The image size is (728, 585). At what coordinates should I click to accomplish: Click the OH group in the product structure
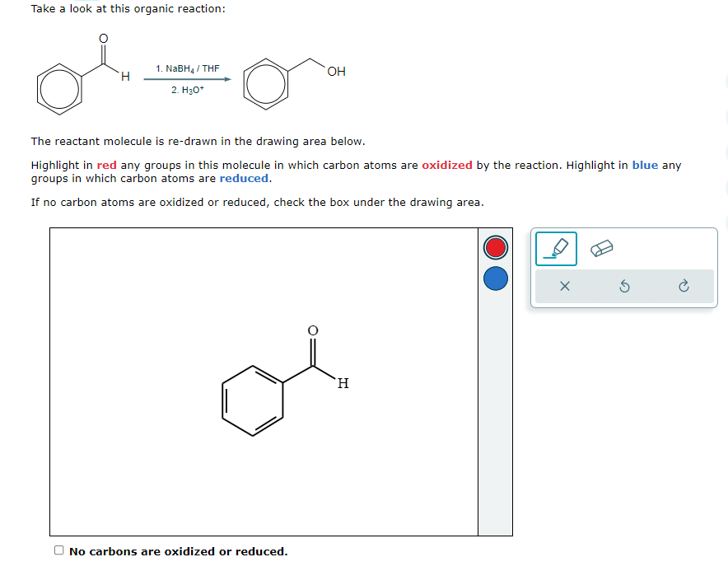tap(335, 71)
